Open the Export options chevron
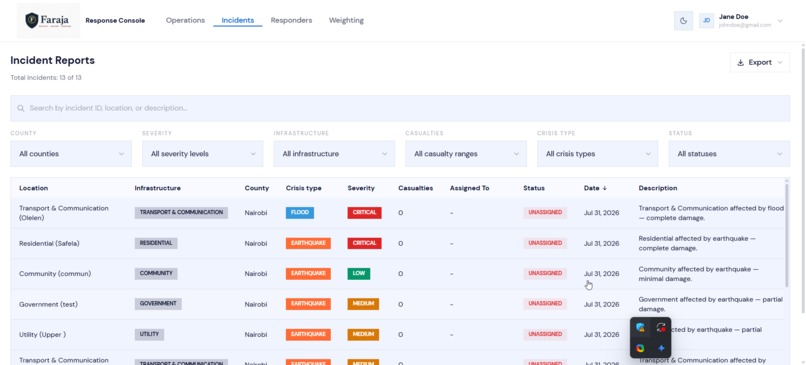The image size is (806, 365). (780, 63)
